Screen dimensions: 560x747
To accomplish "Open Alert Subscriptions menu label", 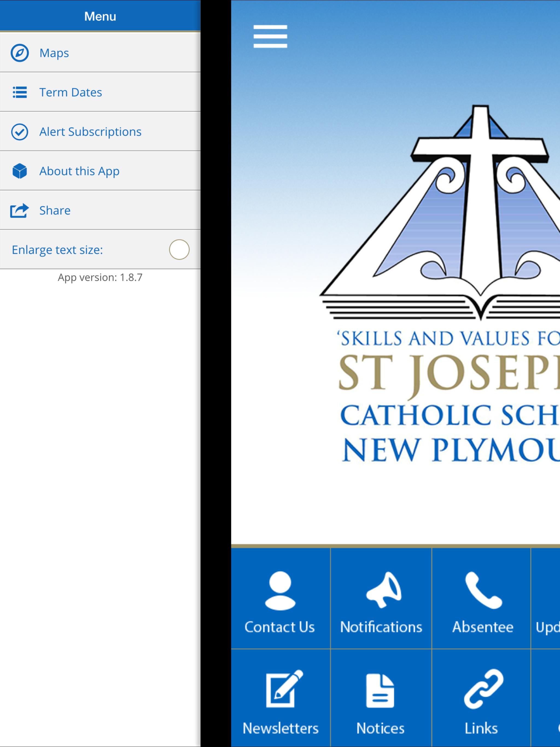I will (90, 132).
